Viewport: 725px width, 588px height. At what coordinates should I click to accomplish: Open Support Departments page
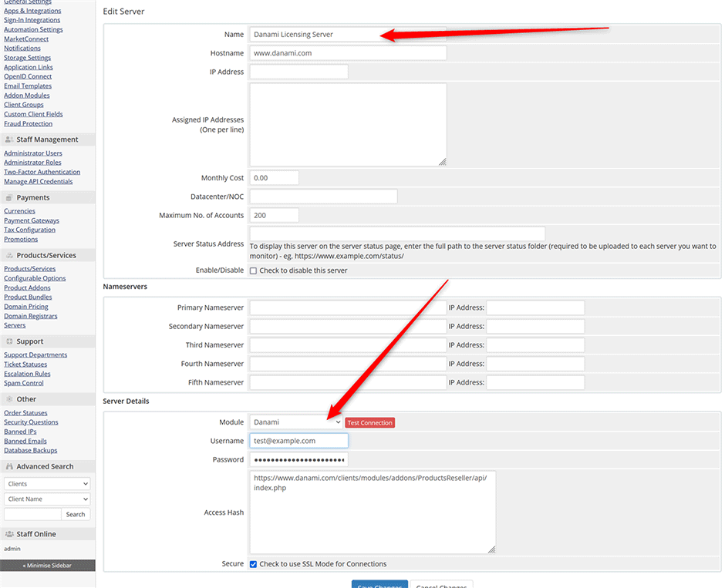[x=35, y=354]
